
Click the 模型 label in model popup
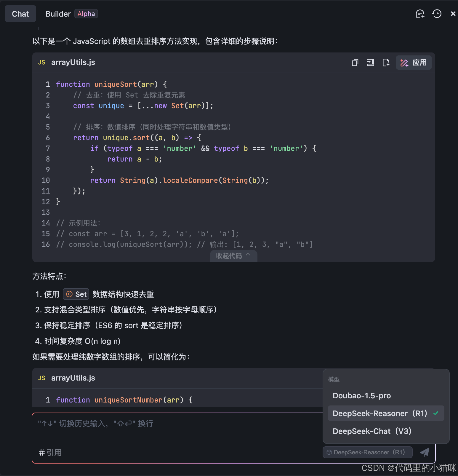tap(334, 379)
